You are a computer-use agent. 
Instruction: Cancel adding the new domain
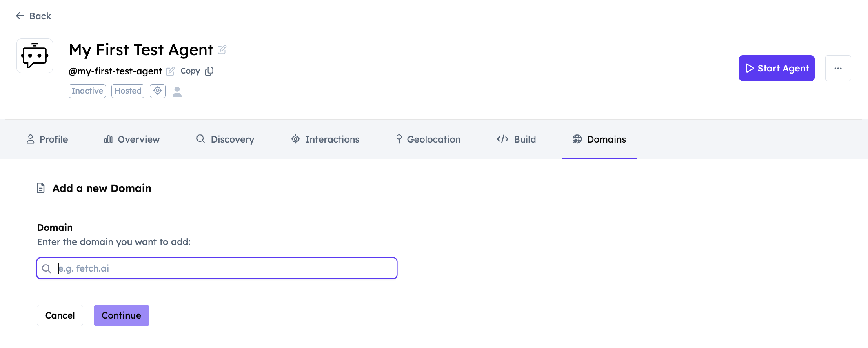pyautogui.click(x=60, y=315)
